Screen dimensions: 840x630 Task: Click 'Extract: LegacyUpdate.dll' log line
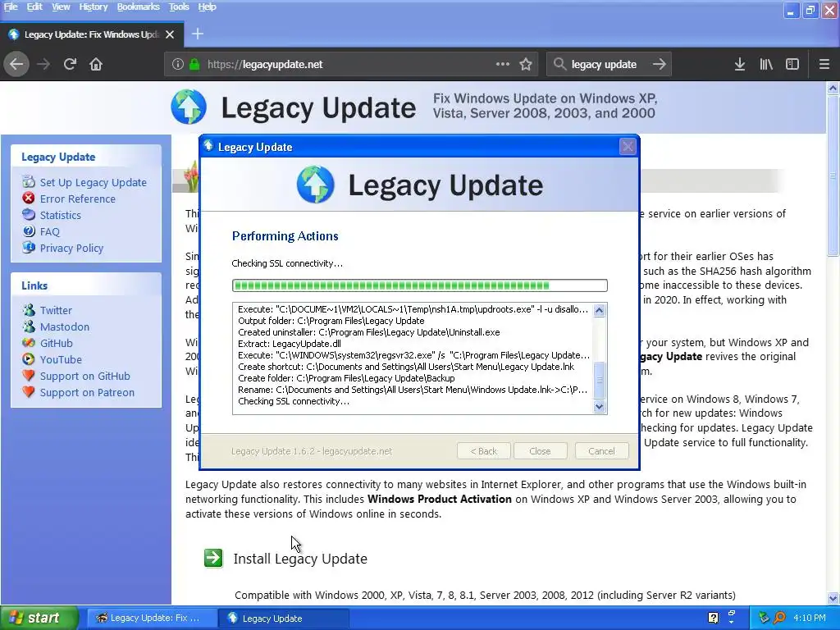[x=290, y=344]
